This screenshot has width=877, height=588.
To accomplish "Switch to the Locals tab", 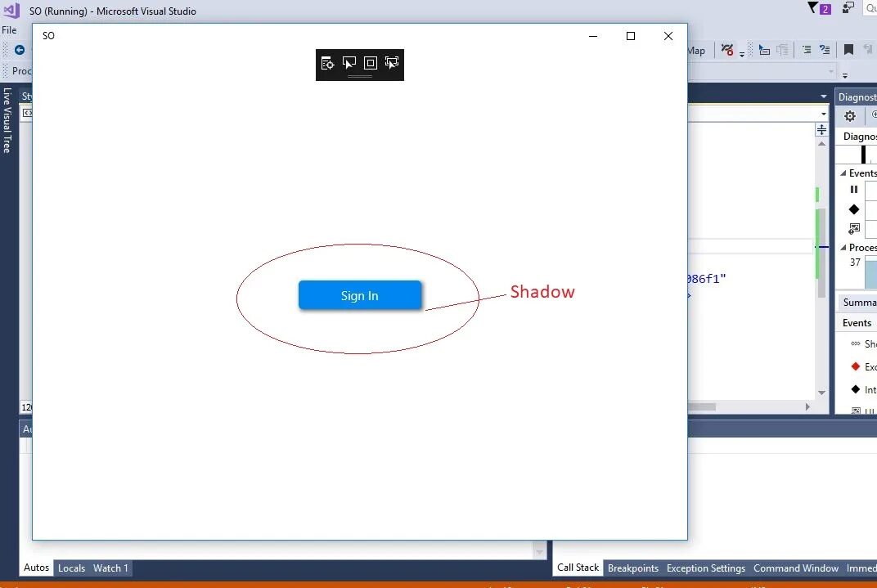I will click(72, 568).
